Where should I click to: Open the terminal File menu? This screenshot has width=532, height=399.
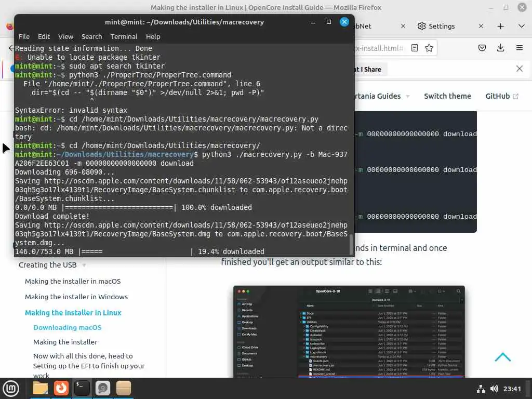(24, 37)
